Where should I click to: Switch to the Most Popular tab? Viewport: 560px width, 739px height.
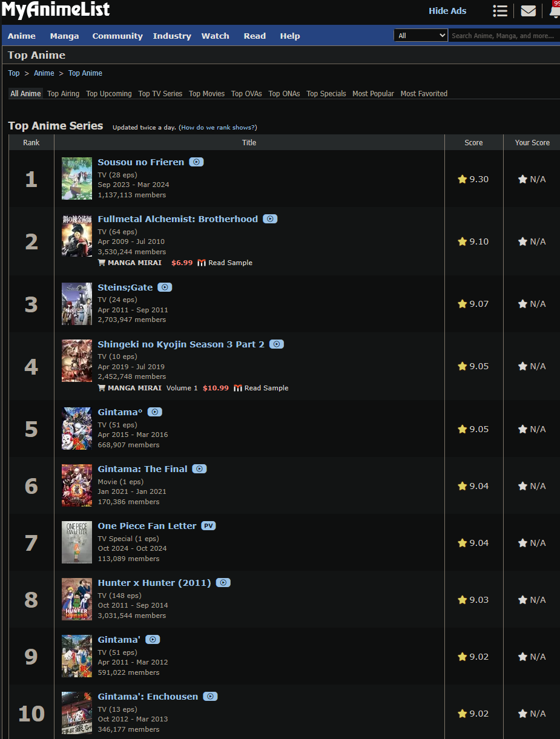pos(373,94)
